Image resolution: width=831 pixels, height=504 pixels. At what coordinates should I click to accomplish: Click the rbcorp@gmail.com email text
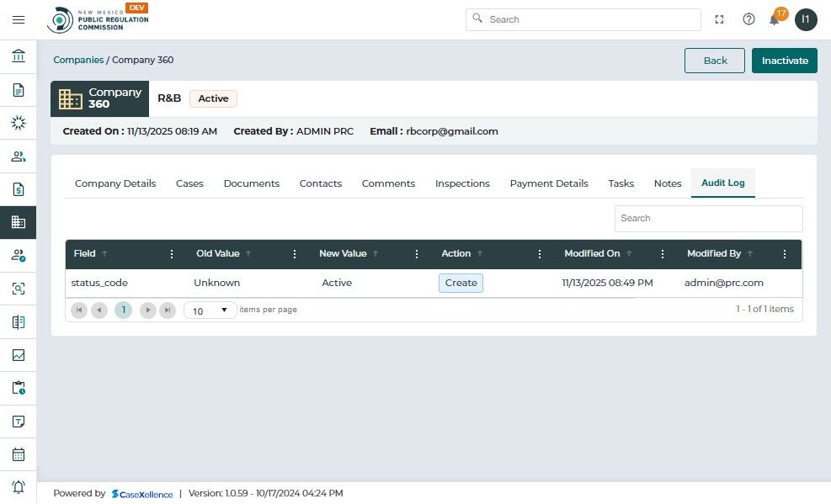[452, 131]
